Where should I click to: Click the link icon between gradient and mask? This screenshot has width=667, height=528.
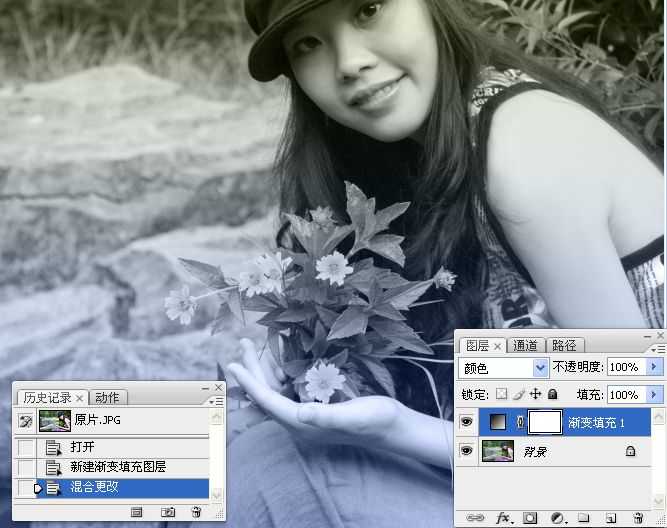pos(520,422)
